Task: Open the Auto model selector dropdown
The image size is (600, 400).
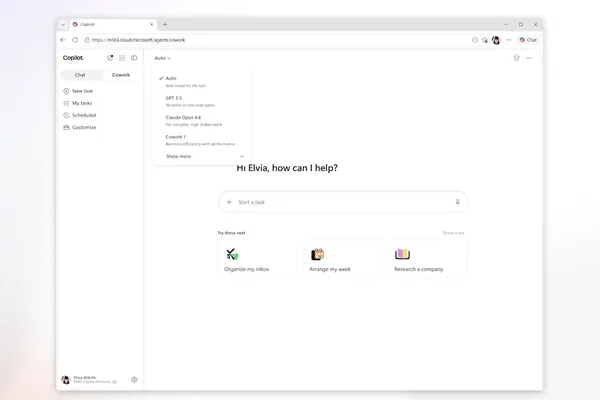Action: point(163,58)
